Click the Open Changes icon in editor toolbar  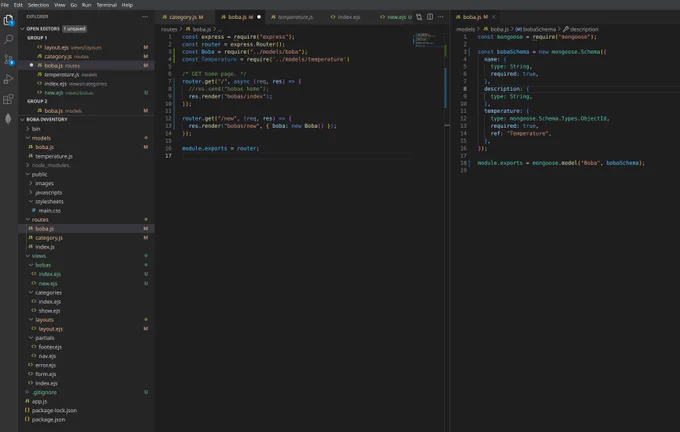419,17
